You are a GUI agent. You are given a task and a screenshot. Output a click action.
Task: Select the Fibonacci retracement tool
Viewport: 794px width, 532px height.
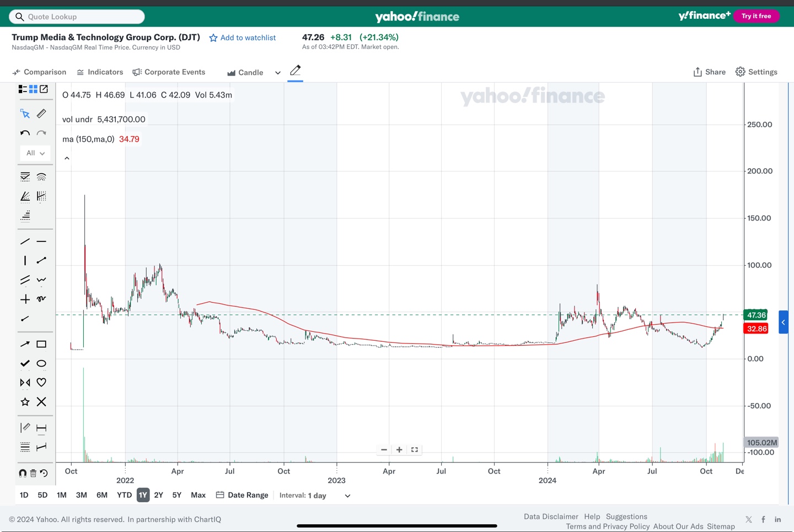pyautogui.click(x=25, y=177)
